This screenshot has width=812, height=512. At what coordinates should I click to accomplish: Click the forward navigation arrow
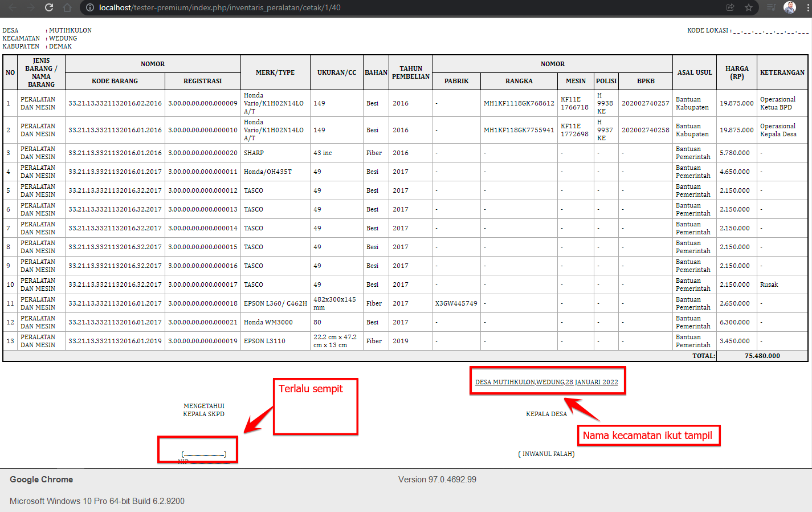[30, 9]
